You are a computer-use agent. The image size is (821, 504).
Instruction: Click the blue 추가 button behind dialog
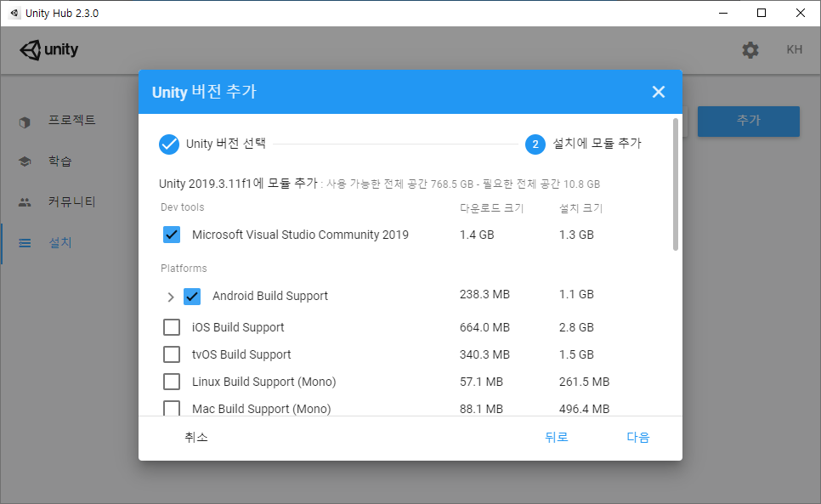[748, 122]
